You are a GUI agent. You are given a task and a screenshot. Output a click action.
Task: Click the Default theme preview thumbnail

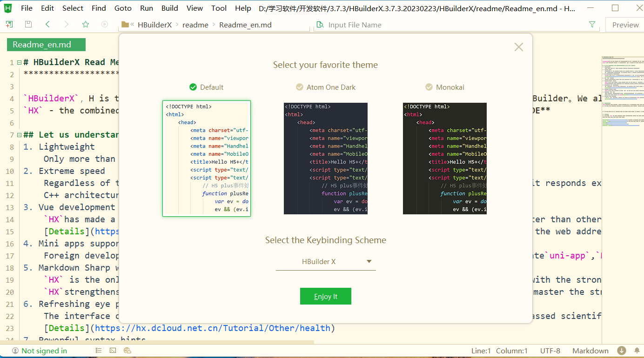(207, 159)
